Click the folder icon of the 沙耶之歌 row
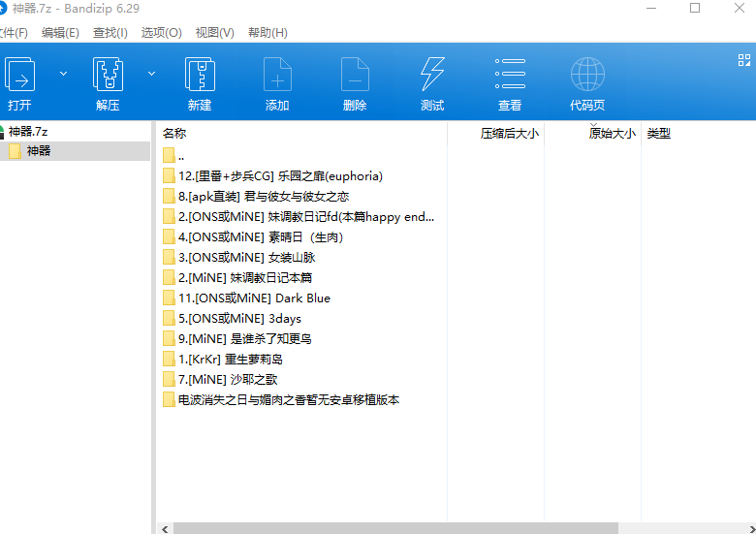The image size is (756, 534). [x=169, y=379]
